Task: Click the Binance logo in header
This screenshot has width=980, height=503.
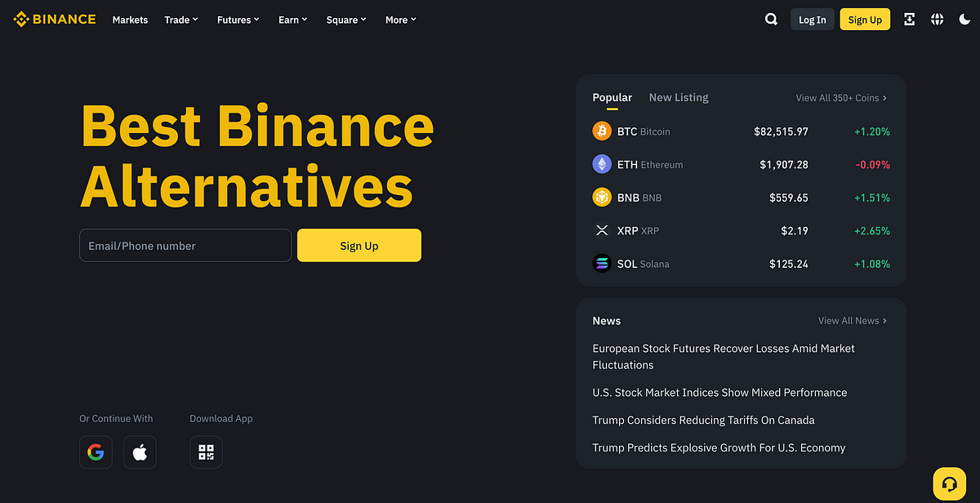Action: point(55,20)
